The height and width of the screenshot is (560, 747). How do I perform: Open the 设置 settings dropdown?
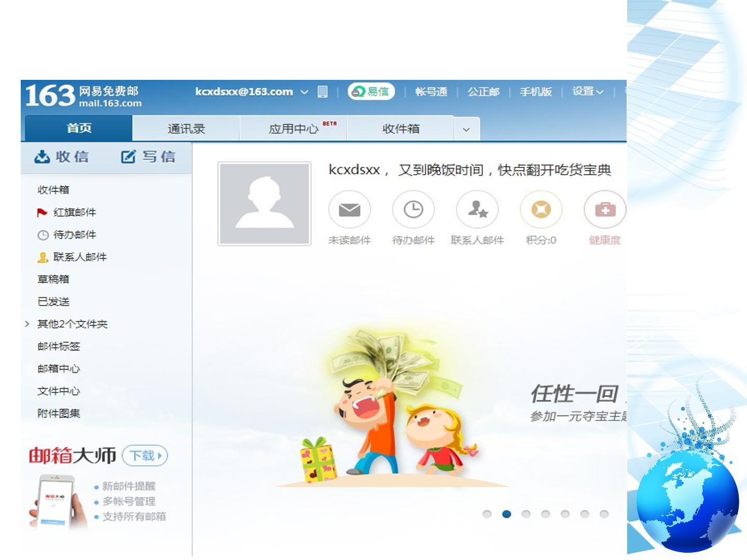[x=588, y=91]
